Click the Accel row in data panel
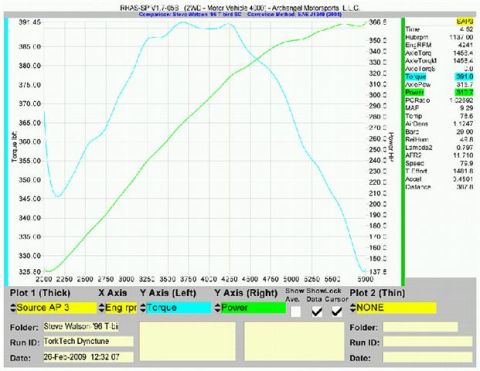 coord(439,179)
